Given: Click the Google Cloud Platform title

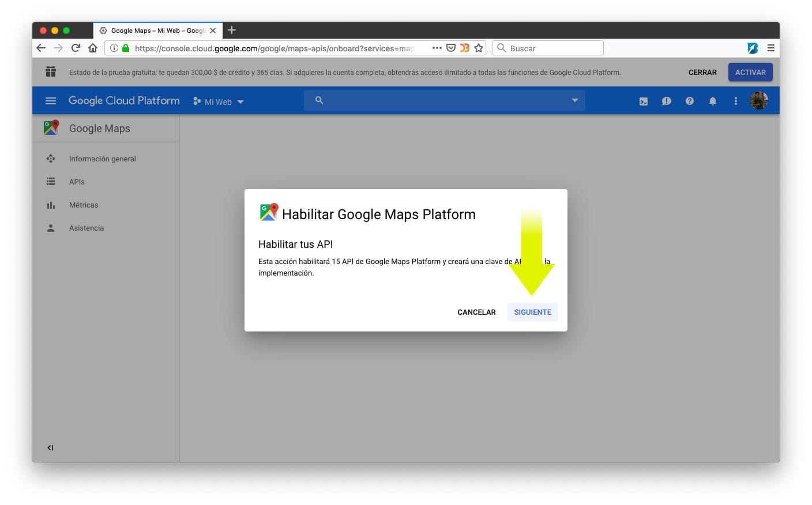Looking at the screenshot, I should 124,100.
